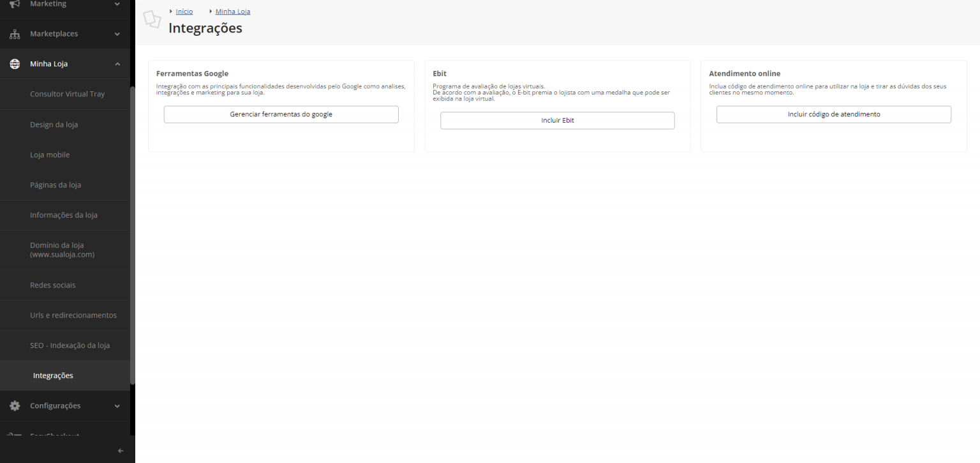The width and height of the screenshot is (980, 463).
Task: Open the Início breadcrumb link
Action: [x=183, y=11]
